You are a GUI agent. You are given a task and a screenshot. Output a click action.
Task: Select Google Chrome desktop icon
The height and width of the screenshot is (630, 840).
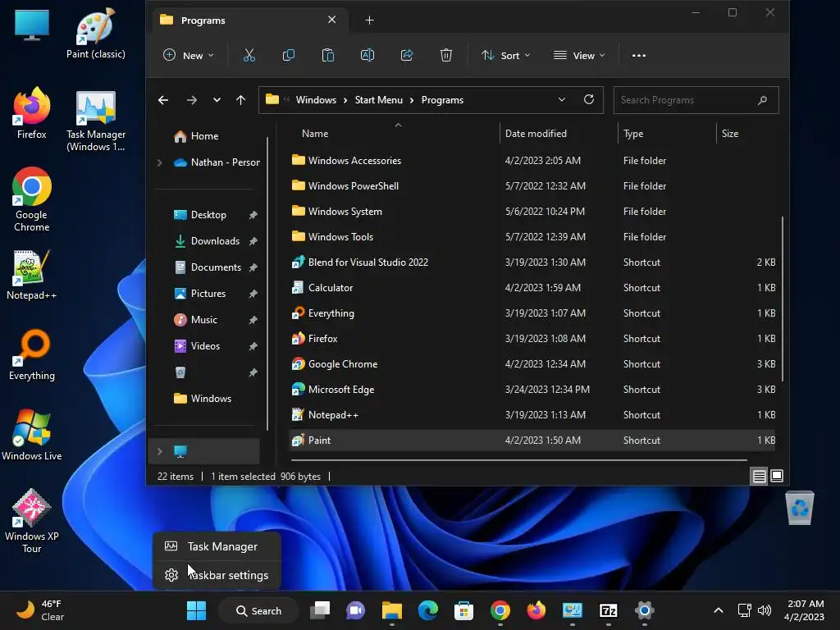point(32,199)
